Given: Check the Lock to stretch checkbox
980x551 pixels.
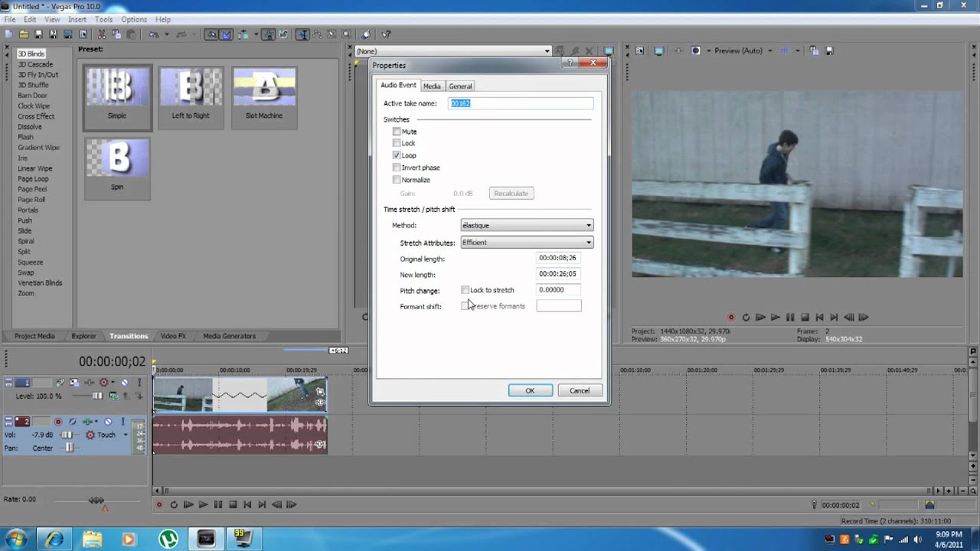Looking at the screenshot, I should pos(465,290).
